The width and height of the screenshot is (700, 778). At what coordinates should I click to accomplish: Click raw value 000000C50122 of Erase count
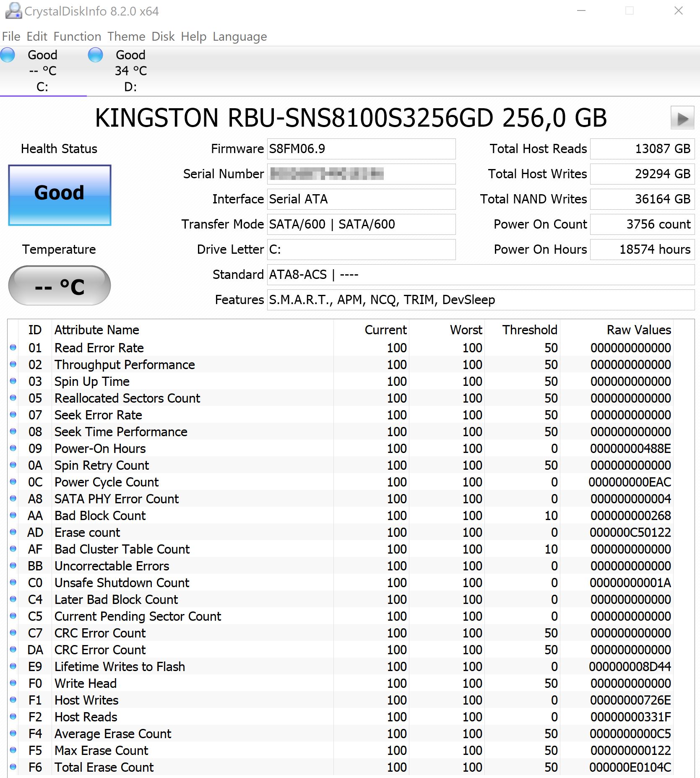[630, 532]
